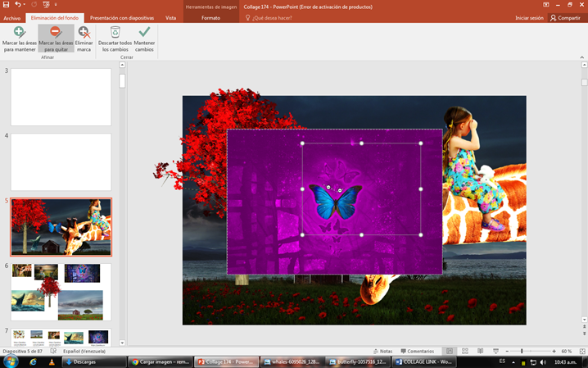Click the Compartir button
Viewport: 588px width, 368px height.
point(565,18)
